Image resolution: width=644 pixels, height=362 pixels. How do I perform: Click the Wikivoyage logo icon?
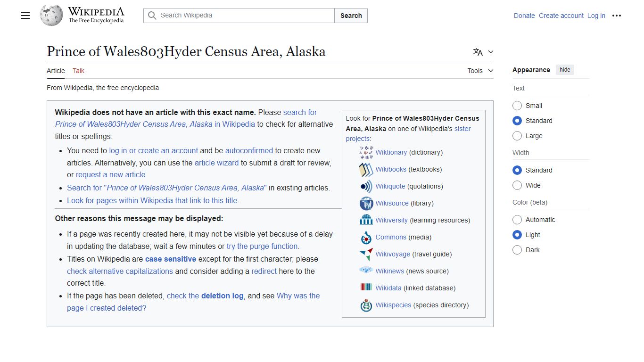366,254
